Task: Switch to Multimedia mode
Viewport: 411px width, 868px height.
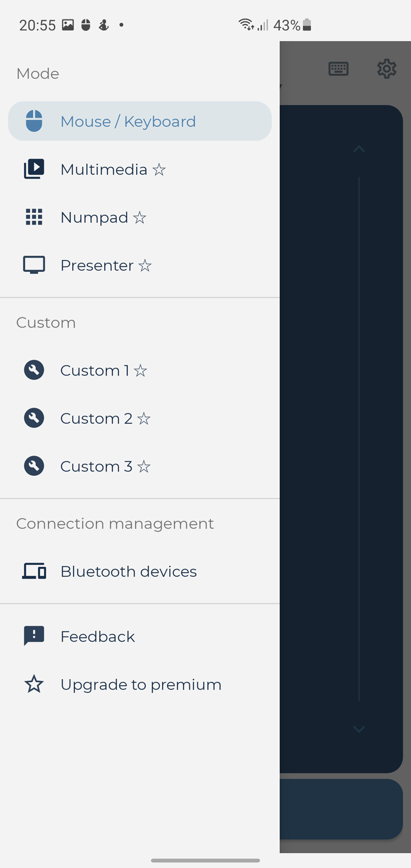Action: pos(104,170)
